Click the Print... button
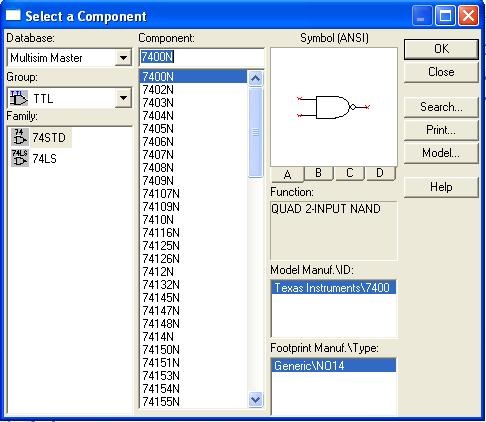 441,130
